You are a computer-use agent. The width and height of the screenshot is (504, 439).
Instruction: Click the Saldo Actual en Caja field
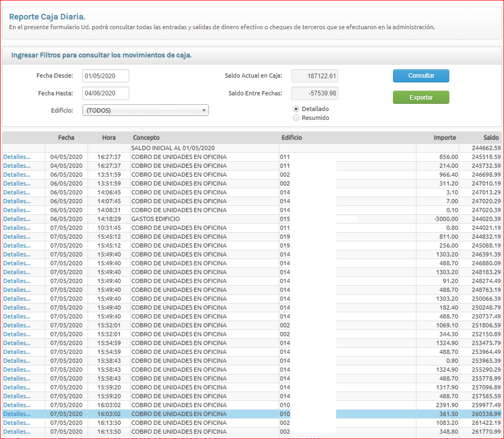pyautogui.click(x=314, y=76)
